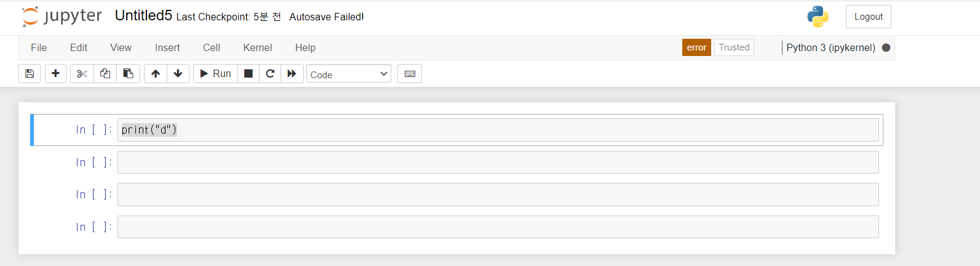The height and width of the screenshot is (266, 980).
Task: Copy selected cells icon
Action: [105, 74]
